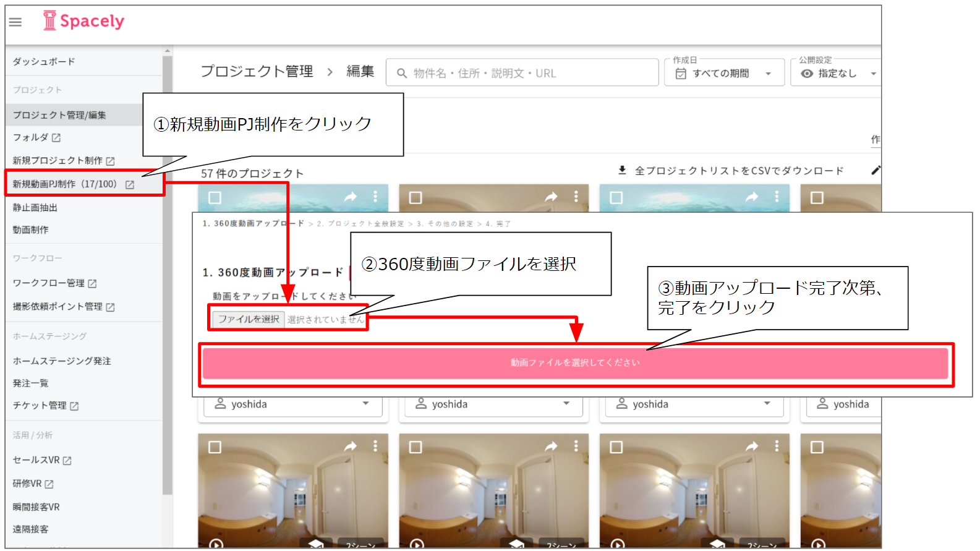
Task: Tick checkbox on first top-row project card
Action: coord(215,198)
